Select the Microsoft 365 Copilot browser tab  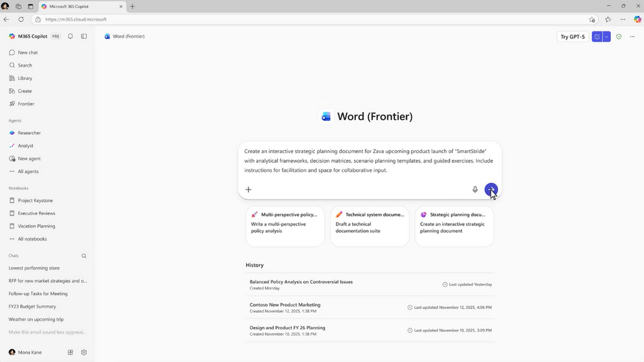(82, 6)
